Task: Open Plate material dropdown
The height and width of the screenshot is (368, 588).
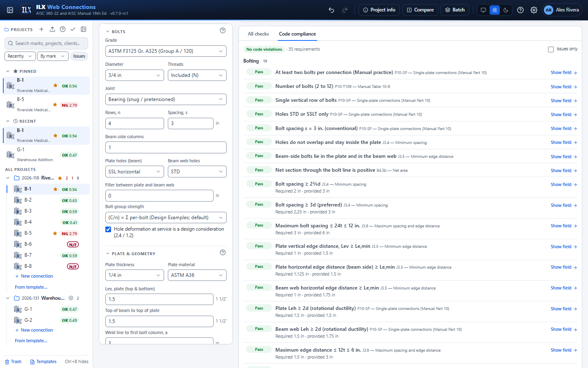Action: click(197, 275)
